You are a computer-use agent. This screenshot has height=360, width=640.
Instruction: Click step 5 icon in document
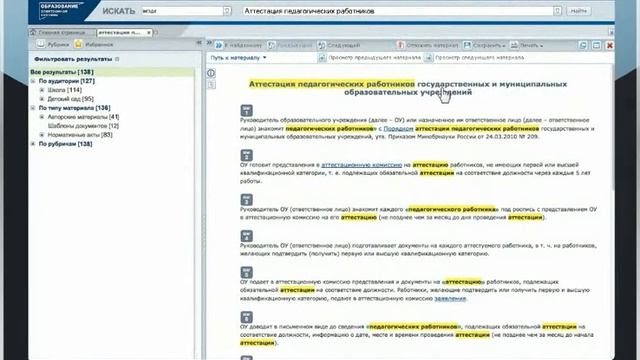[246, 272]
